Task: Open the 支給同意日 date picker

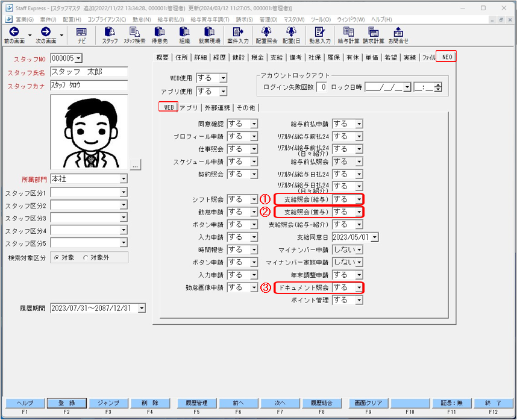Action: [375, 237]
